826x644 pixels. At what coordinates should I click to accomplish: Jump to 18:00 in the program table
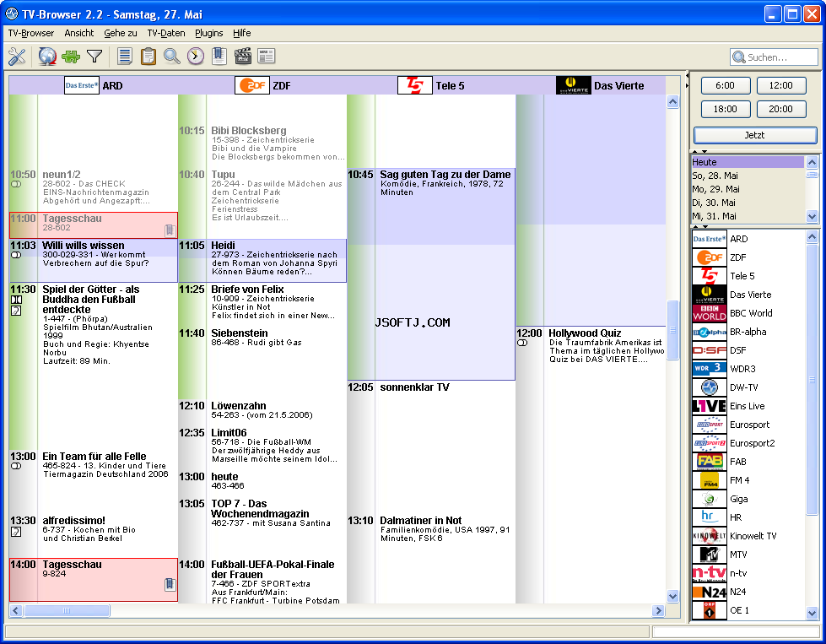tap(726, 109)
